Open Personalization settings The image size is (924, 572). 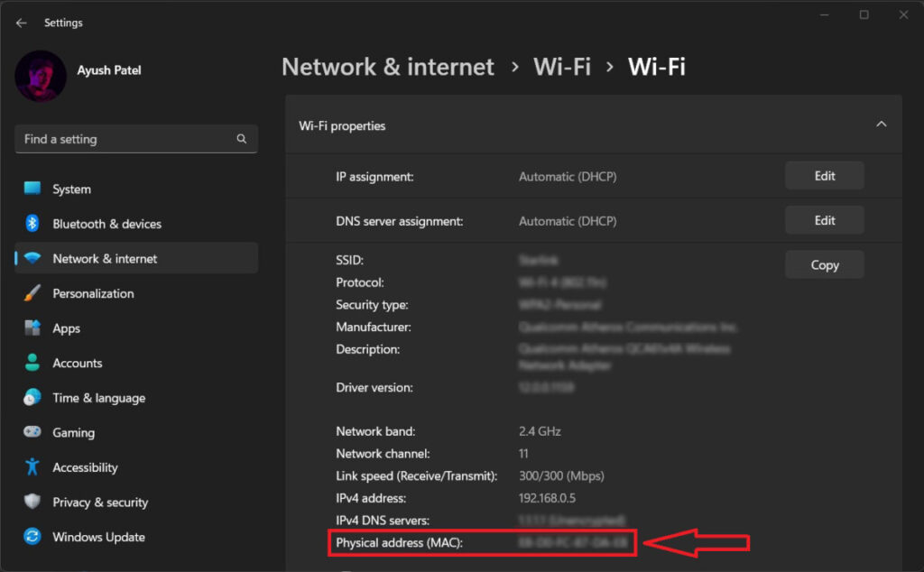click(x=95, y=293)
